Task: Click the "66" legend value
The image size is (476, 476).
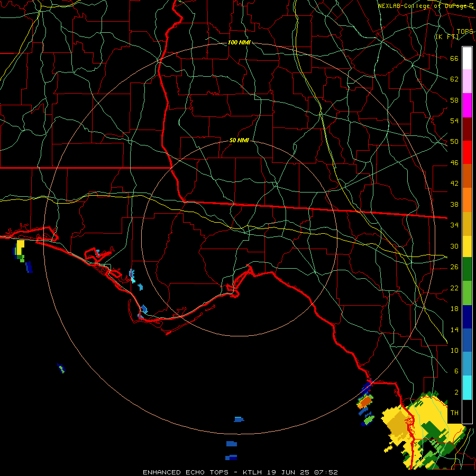Action: pos(454,58)
